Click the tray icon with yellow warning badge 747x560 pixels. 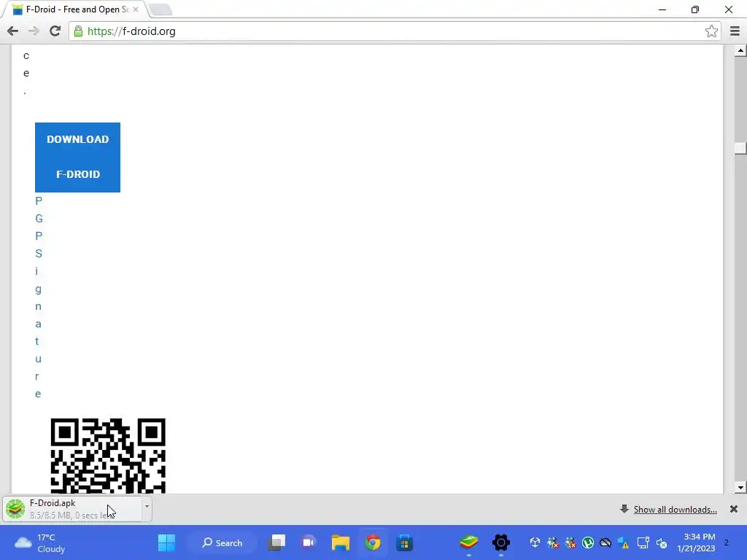[623, 542]
